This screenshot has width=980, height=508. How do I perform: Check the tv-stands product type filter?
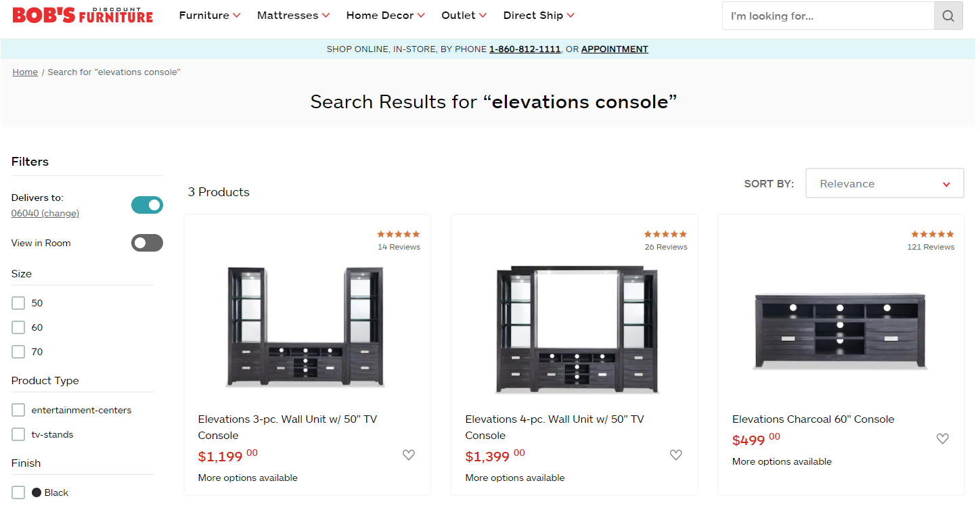(18, 434)
